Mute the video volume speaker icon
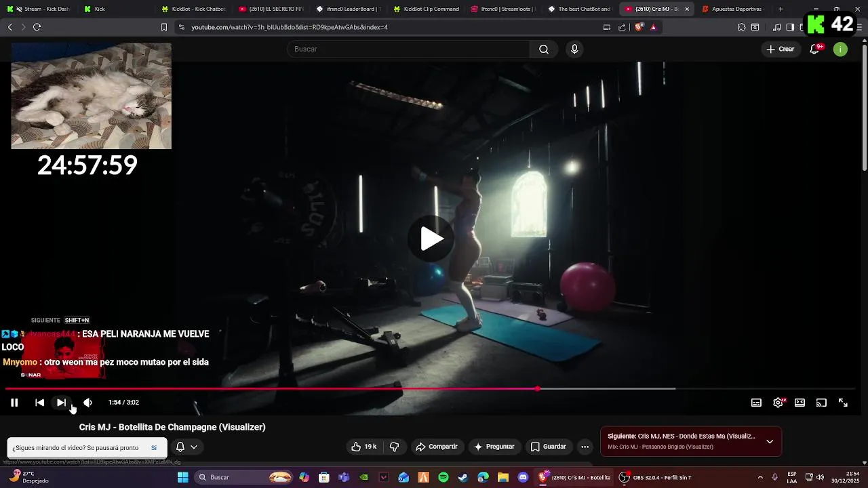Image resolution: width=868 pixels, height=488 pixels. click(87, 403)
